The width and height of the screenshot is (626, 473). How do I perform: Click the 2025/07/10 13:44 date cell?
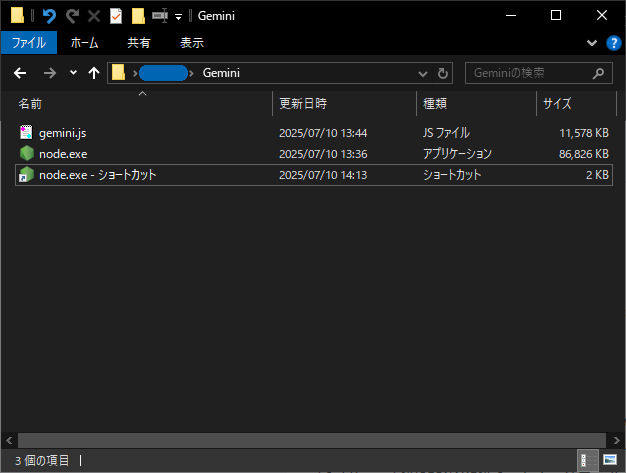coord(323,133)
